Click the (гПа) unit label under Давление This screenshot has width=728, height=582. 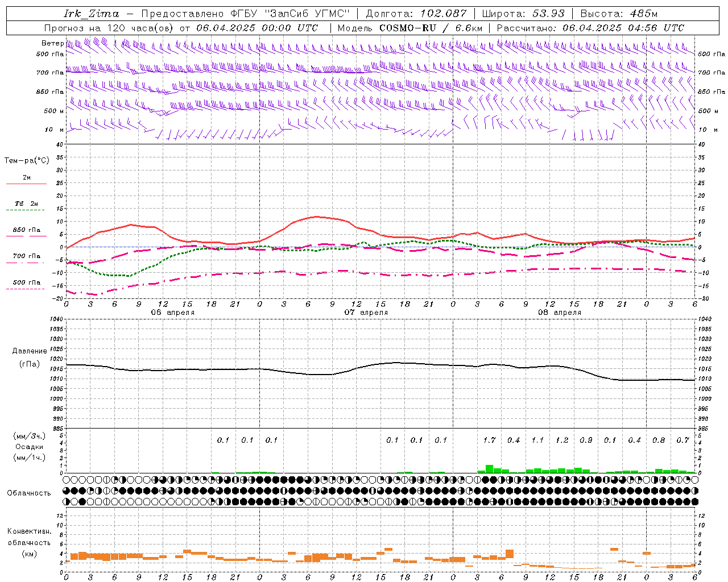30,364
